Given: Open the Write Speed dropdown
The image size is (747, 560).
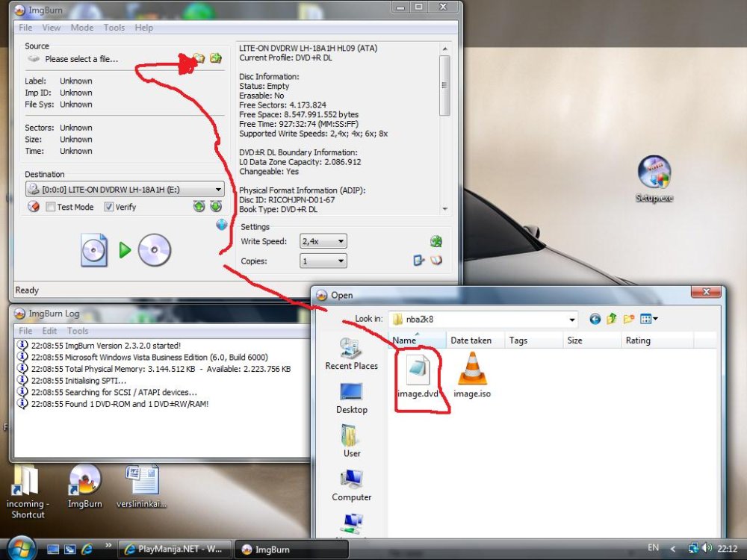Looking at the screenshot, I should (x=341, y=241).
